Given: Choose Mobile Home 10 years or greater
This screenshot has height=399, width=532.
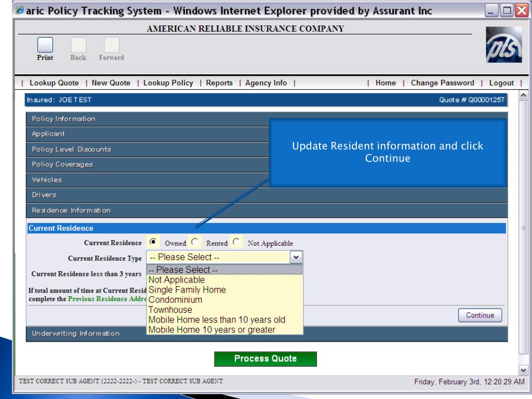Looking at the screenshot, I should click(224, 329).
